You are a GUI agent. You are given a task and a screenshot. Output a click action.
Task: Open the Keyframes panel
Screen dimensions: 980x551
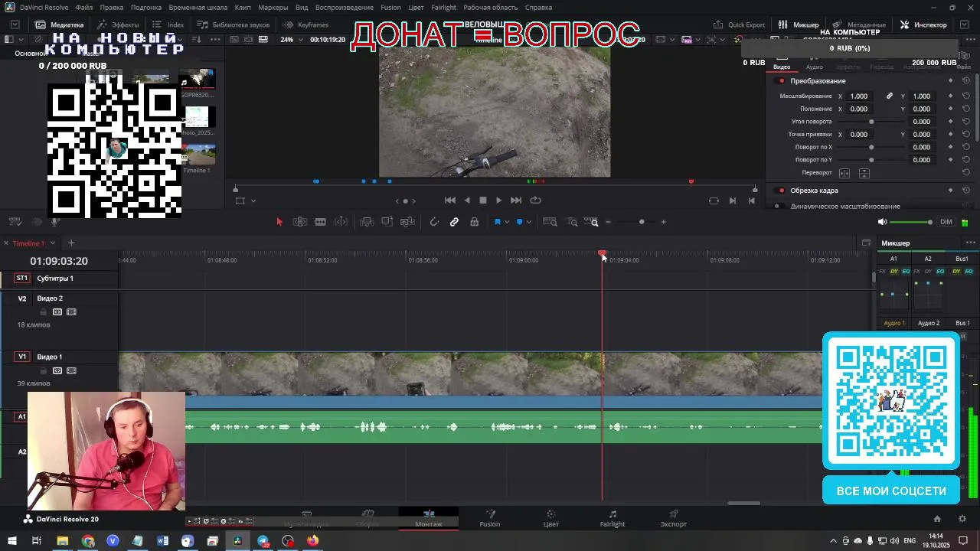click(x=305, y=24)
